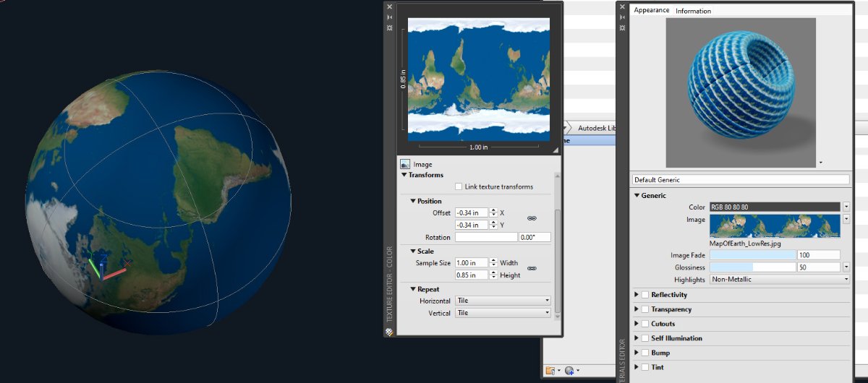868x383 pixels.
Task: Close the Materials Editor palette
Action: pos(622,7)
